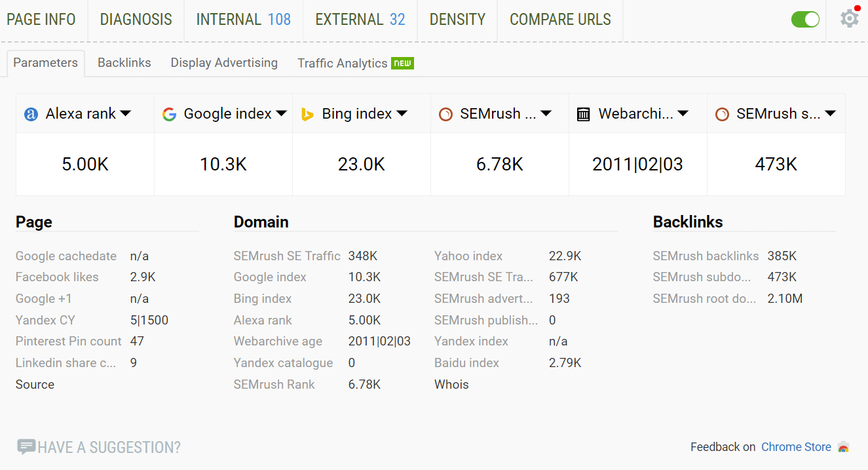Click the Whois link
Image resolution: width=868 pixels, height=470 pixels.
pos(451,384)
